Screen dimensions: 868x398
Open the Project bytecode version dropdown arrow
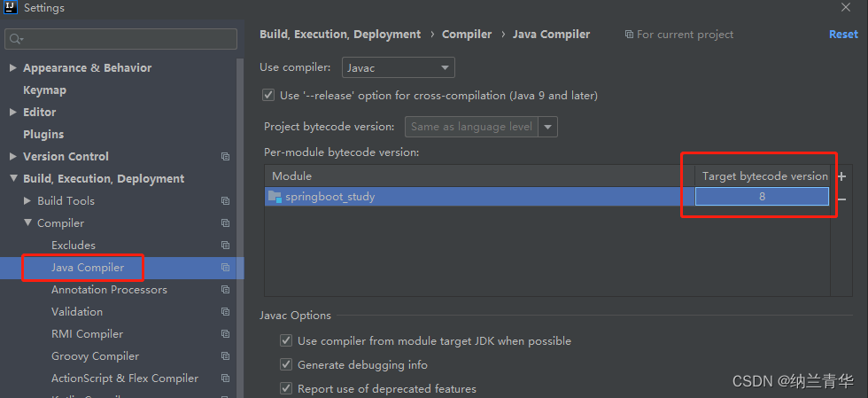click(548, 127)
